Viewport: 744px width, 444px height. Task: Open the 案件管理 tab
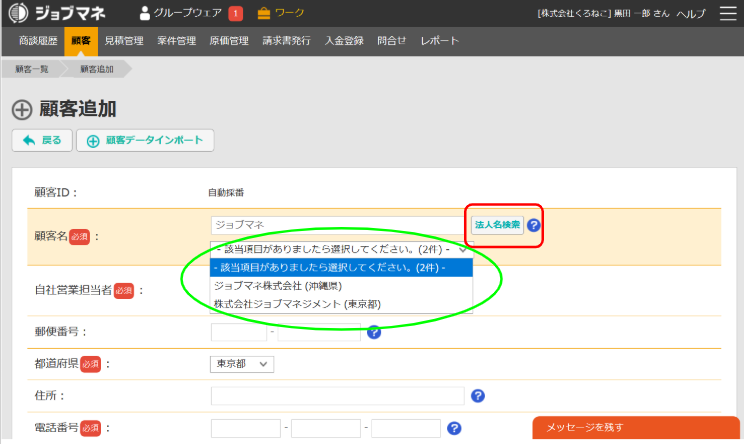[177, 41]
